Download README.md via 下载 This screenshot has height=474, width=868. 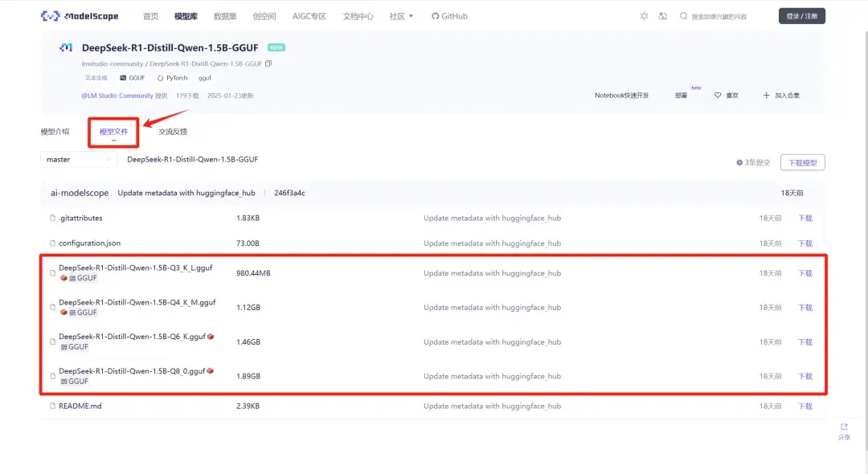click(805, 406)
